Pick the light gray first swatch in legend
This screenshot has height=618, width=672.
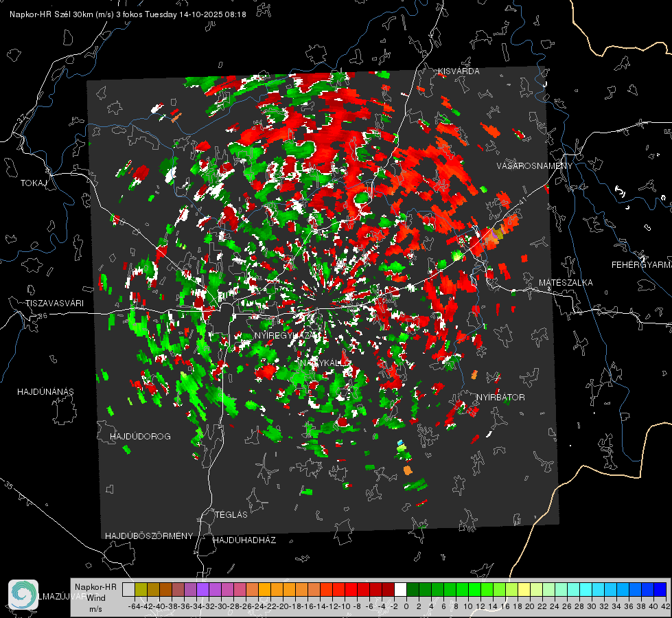pos(128,589)
